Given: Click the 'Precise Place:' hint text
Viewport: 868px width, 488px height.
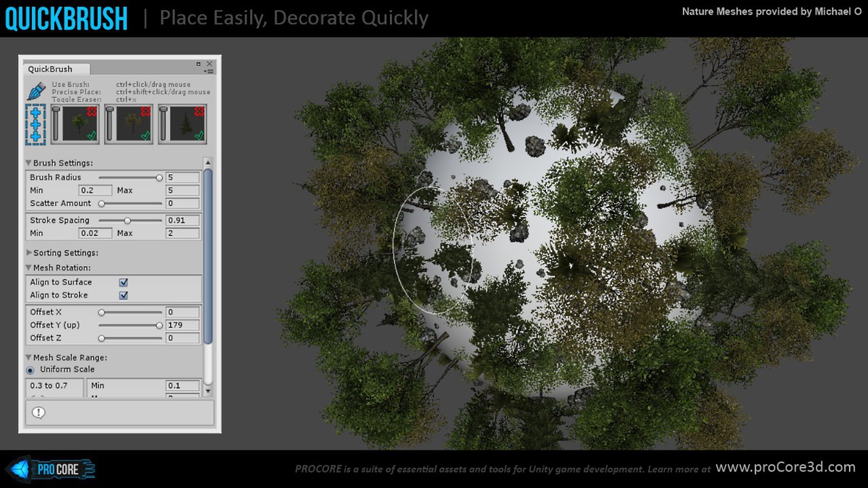Looking at the screenshot, I should click(75, 92).
